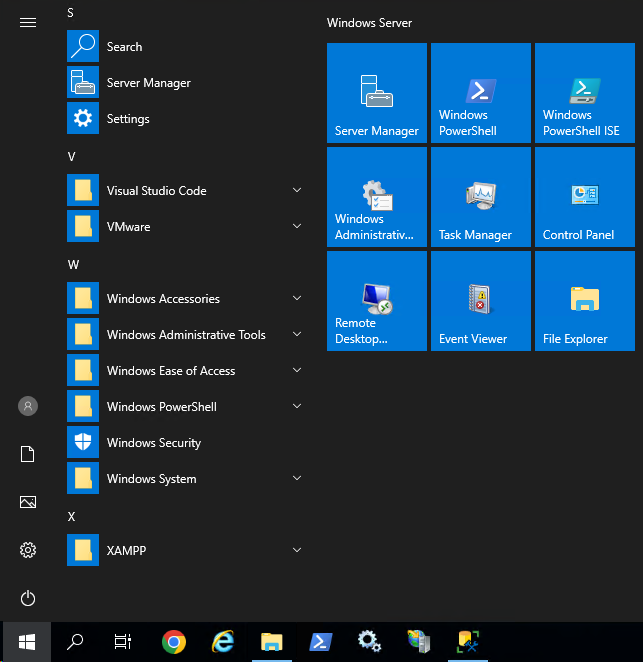This screenshot has height=662, width=643.
Task: Open Settings gear in the left rail
Action: [28, 550]
